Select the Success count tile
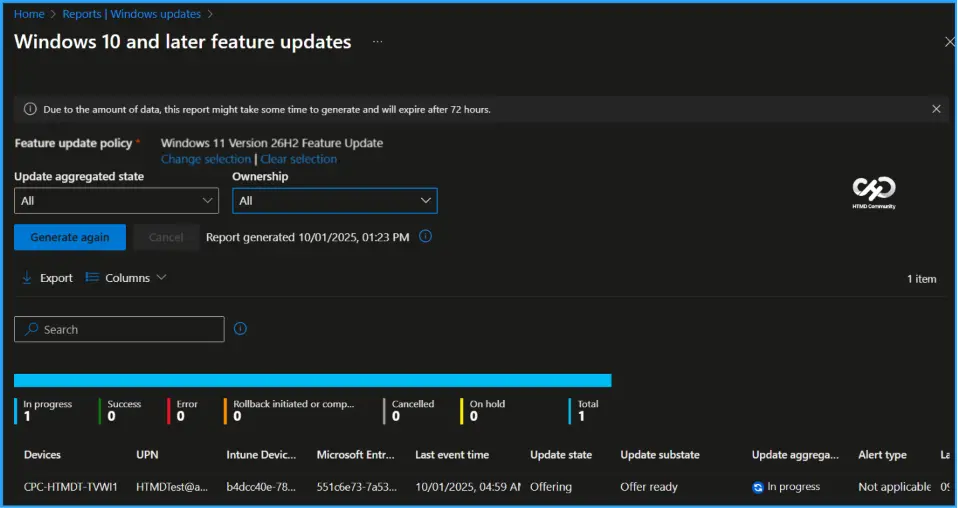Viewport: 958px width, 508px height. click(x=120, y=410)
